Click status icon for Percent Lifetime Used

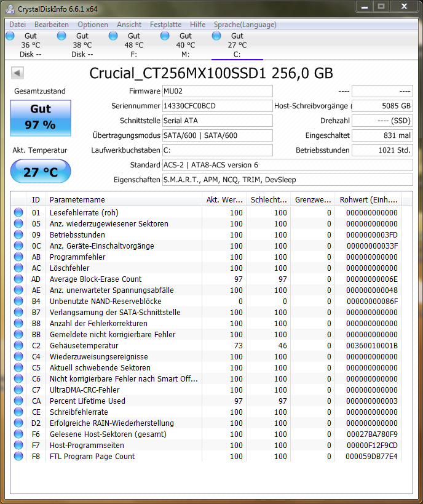pos(18,401)
